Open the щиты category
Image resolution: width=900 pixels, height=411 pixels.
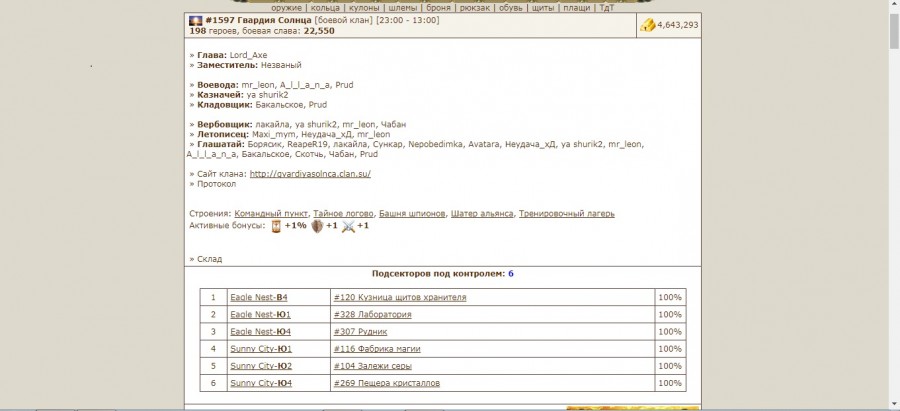tap(542, 8)
